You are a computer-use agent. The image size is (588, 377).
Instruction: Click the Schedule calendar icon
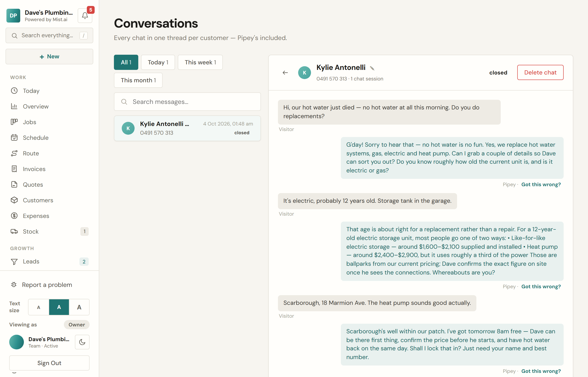(x=14, y=137)
